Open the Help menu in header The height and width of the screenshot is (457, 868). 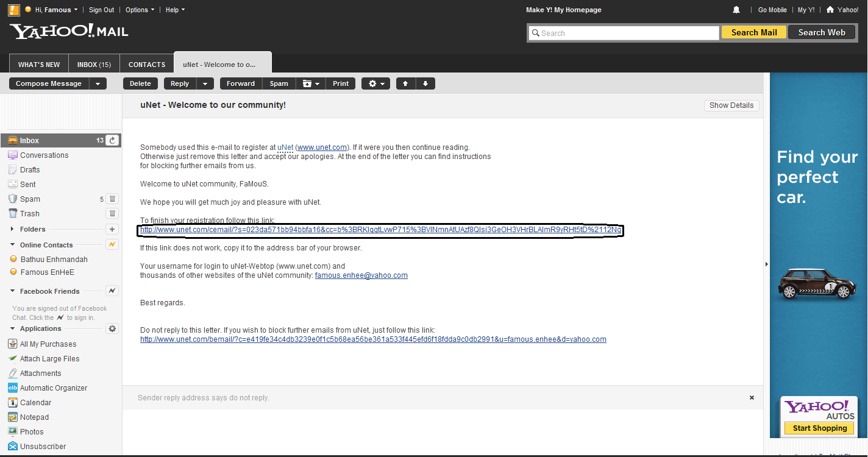tap(175, 10)
